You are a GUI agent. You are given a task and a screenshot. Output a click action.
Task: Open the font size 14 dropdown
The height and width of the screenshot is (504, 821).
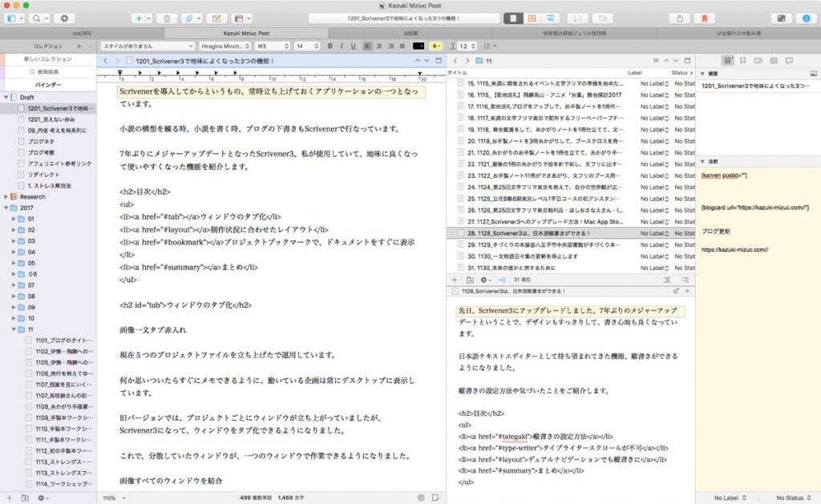307,46
